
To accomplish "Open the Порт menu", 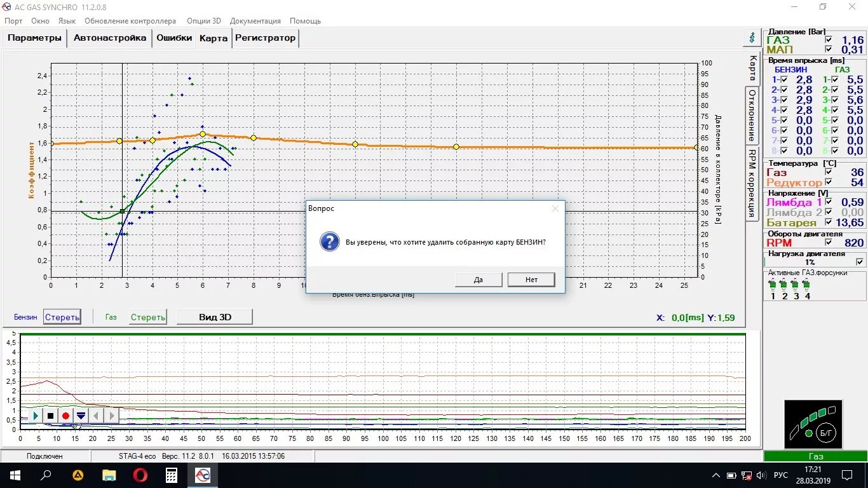I will pos(13,20).
